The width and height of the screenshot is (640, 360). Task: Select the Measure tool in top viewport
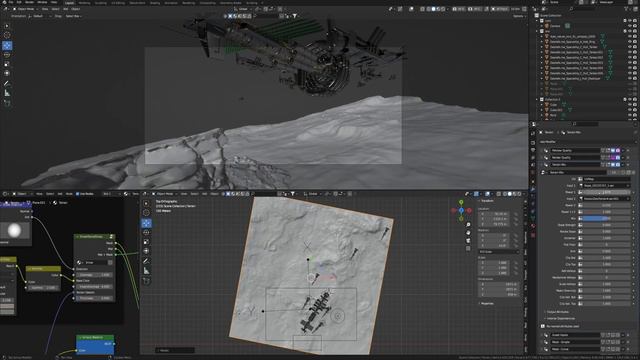[7, 93]
